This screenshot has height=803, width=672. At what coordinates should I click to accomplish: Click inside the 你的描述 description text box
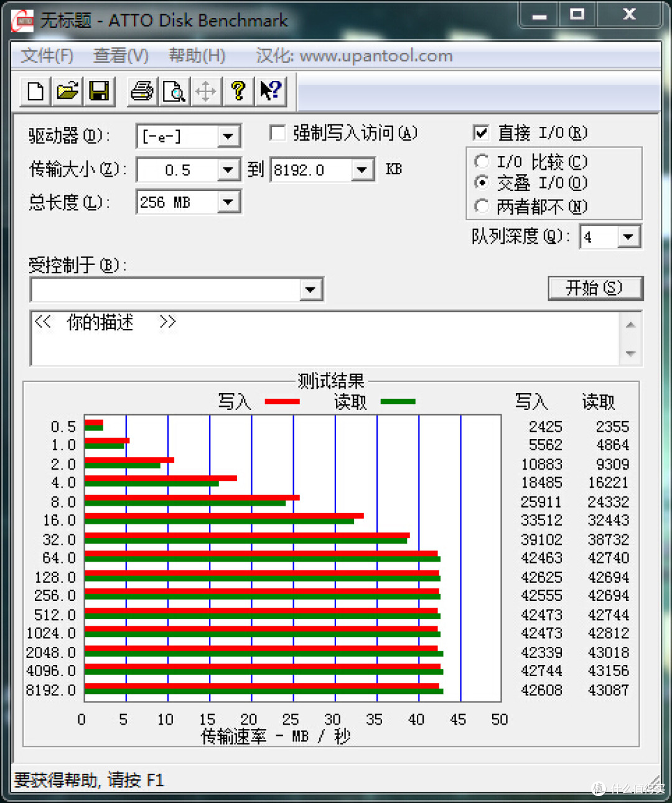click(x=324, y=338)
